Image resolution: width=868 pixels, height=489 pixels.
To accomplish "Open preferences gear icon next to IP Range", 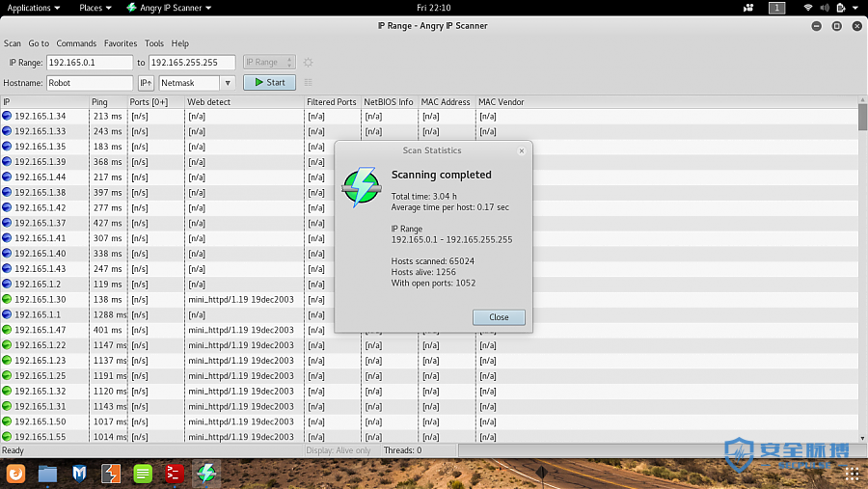I will pos(309,63).
